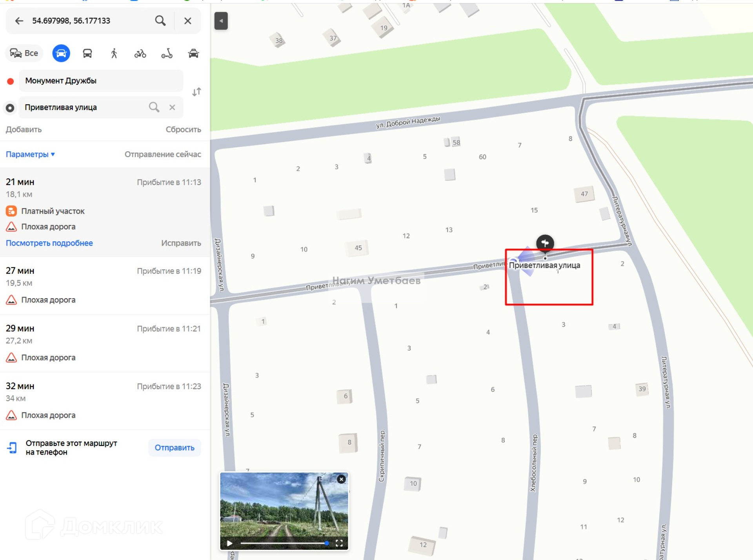Select the public transport bus icon
Screen dimensions: 753x560
(x=87, y=53)
